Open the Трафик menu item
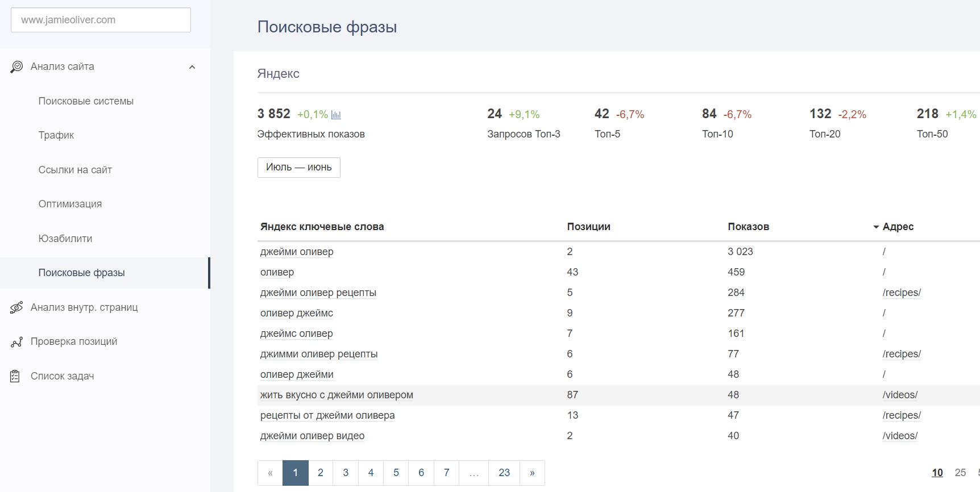This screenshot has height=492, width=980. click(x=56, y=135)
